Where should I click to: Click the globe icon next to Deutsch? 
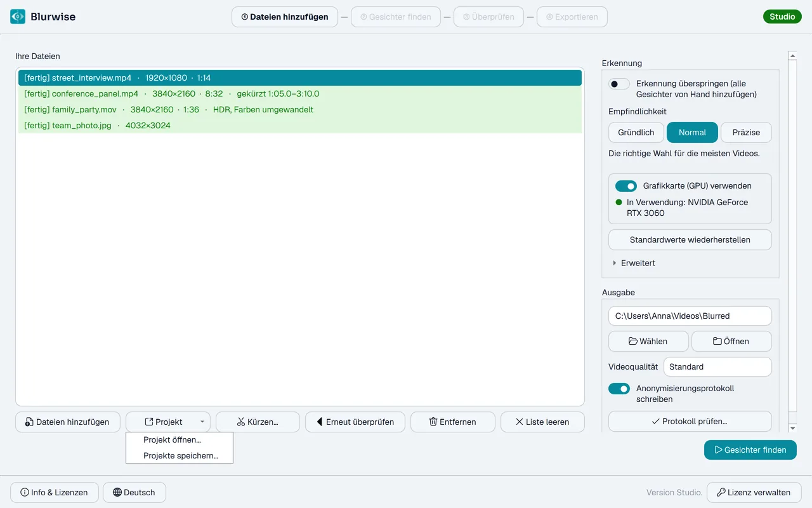pyautogui.click(x=117, y=492)
